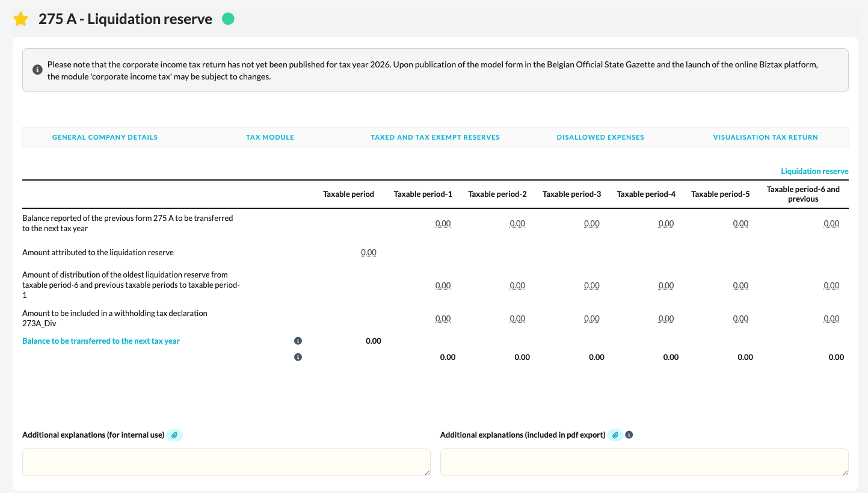
Task: Go to Taxed and Tax Exempt Reserves tab
Action: click(436, 137)
